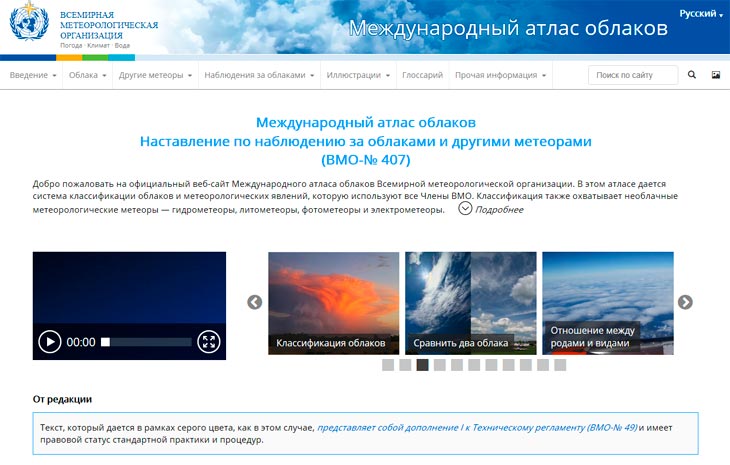Click the video progress bar
Image resolution: width=730 pixels, height=465 pixels.
click(x=146, y=342)
